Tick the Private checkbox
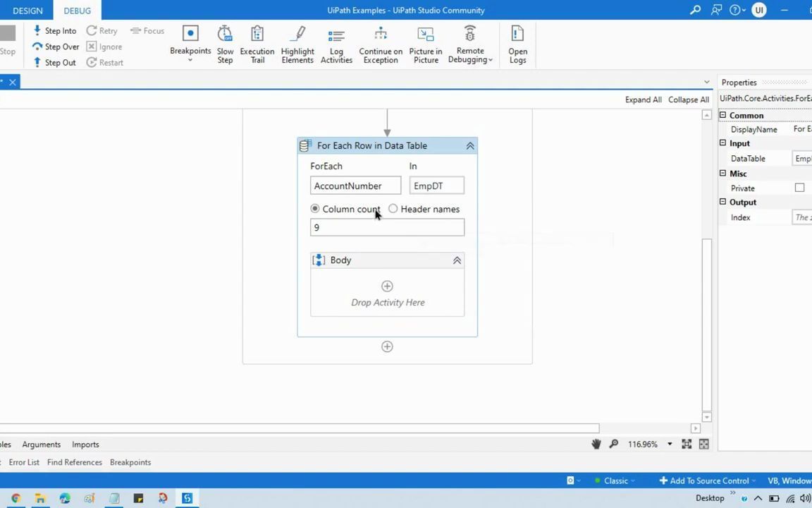The height and width of the screenshot is (508, 812). click(799, 188)
